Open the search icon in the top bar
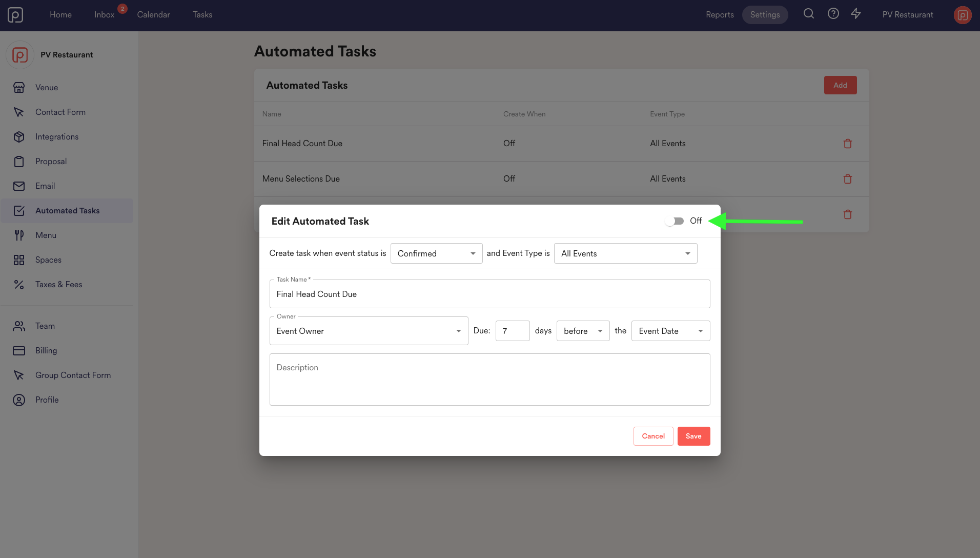The height and width of the screenshot is (558, 980). pos(809,14)
